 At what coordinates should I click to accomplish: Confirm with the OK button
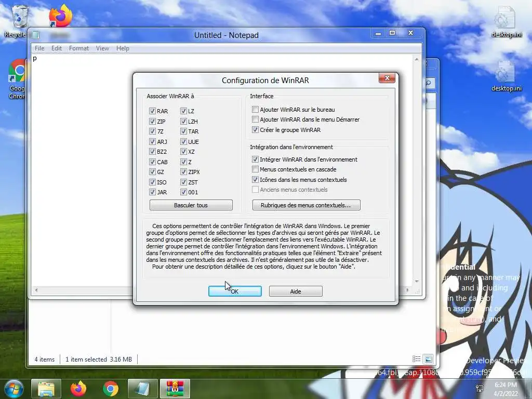(235, 291)
